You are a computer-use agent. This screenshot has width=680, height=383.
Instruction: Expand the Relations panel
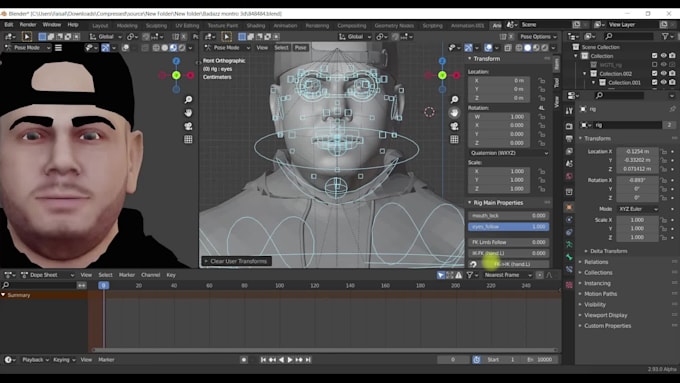[x=596, y=262]
